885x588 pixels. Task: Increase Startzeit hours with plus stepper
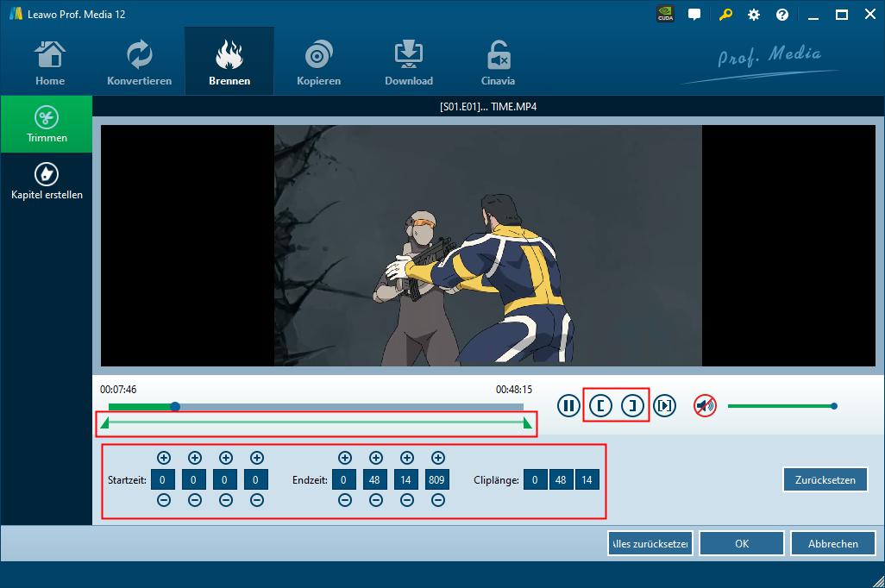(x=164, y=458)
